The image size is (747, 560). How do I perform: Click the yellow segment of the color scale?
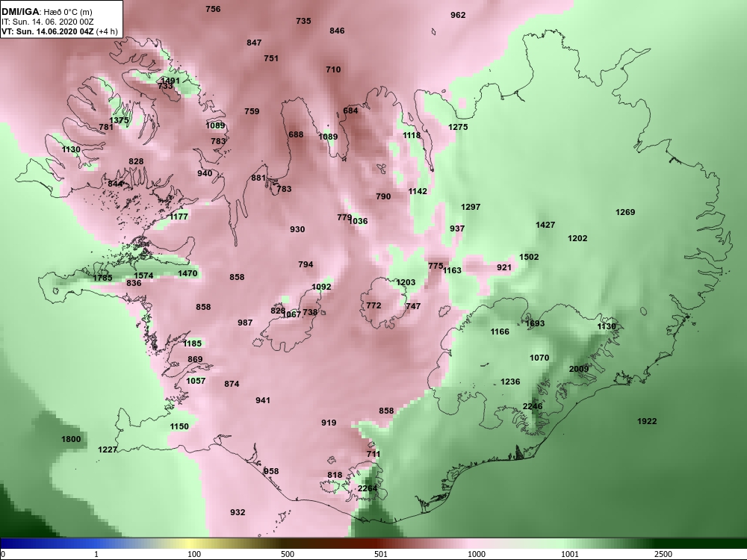(x=190, y=544)
